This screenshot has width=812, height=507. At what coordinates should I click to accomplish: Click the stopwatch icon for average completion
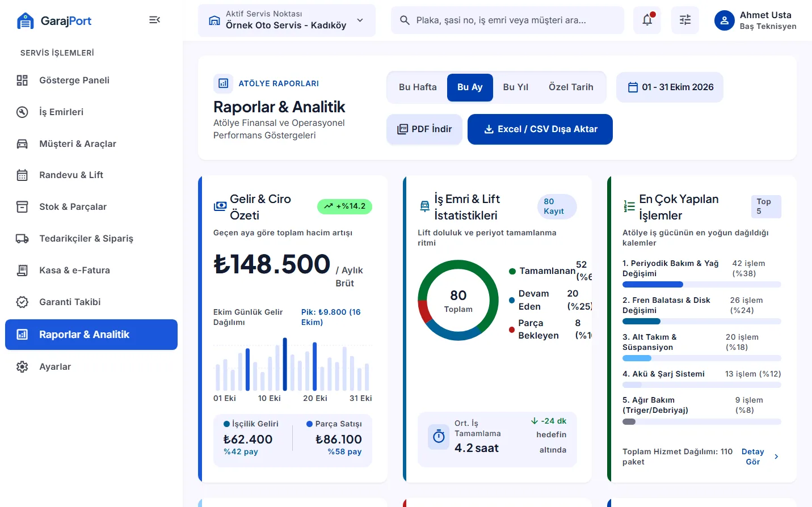coord(439,437)
